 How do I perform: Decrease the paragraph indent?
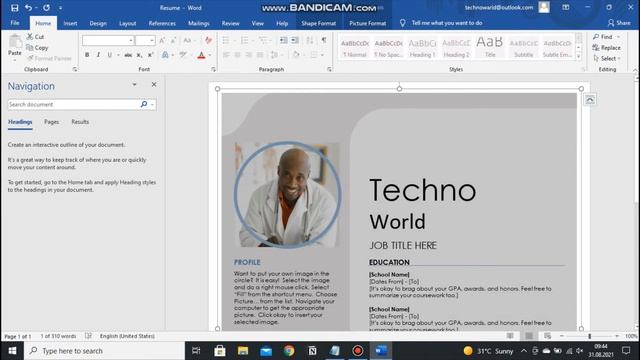(x=283, y=40)
